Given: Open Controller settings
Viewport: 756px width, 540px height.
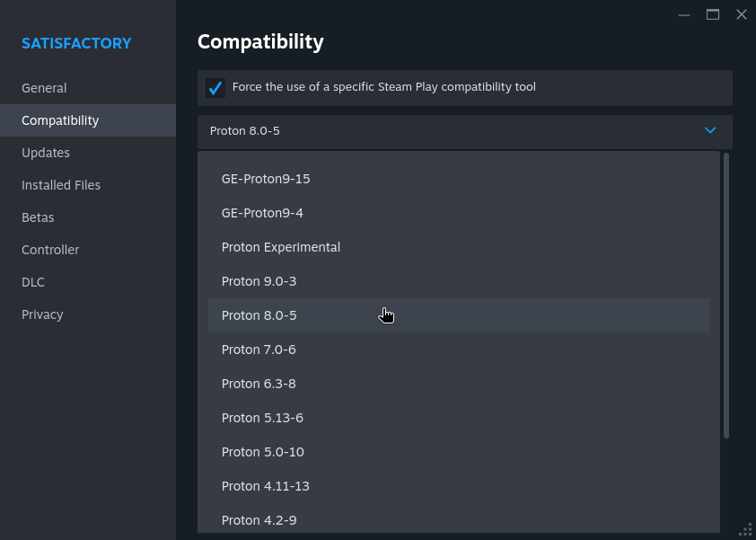Looking at the screenshot, I should pyautogui.click(x=88, y=250).
